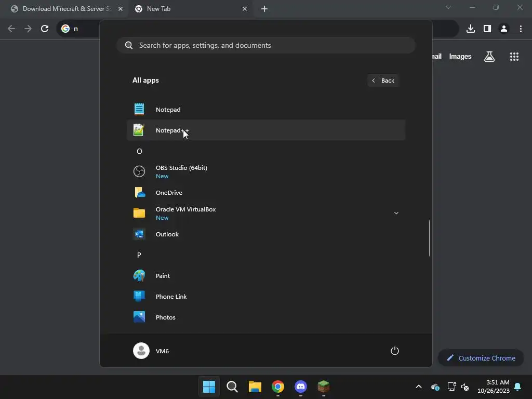532x399 pixels.
Task: Open Outlook from the apps list
Action: click(266, 234)
